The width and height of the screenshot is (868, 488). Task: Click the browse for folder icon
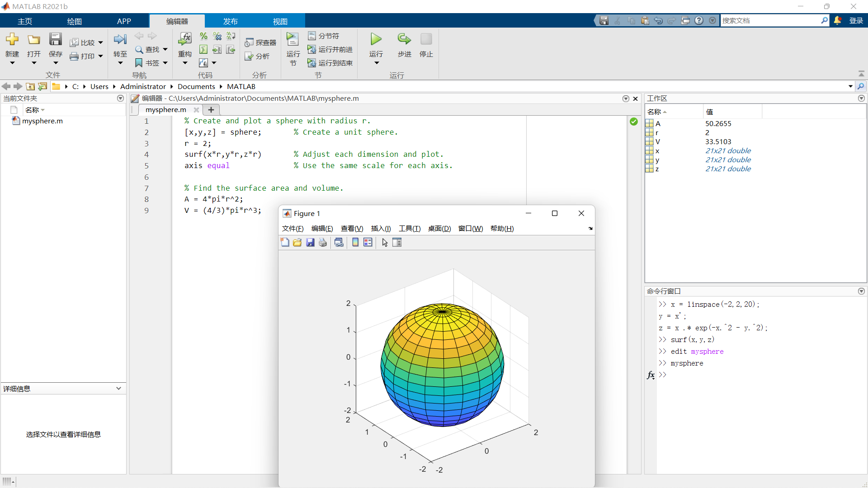42,86
